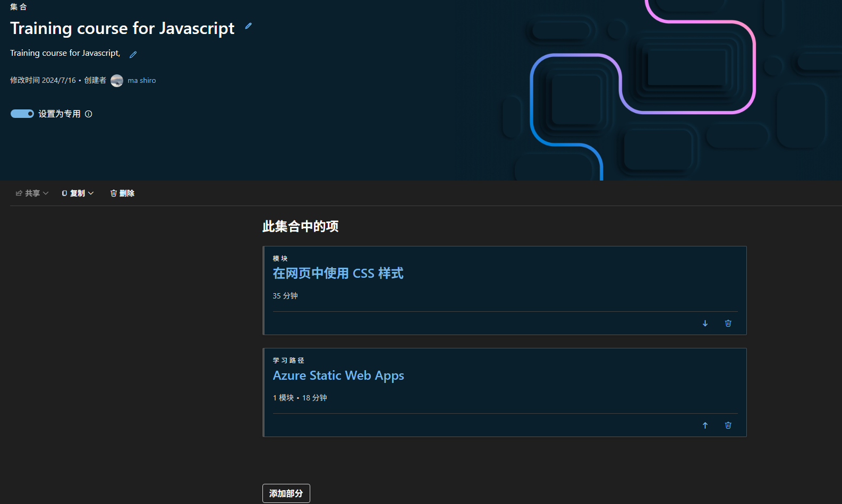This screenshot has height=504, width=842.
Task: Move CSS 样式 module down with arrow
Action: click(x=705, y=323)
